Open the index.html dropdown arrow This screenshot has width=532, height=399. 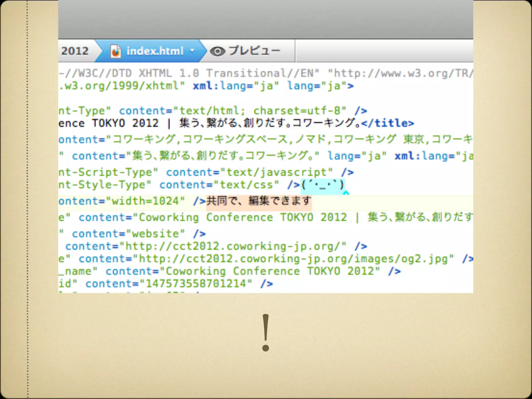click(x=192, y=50)
